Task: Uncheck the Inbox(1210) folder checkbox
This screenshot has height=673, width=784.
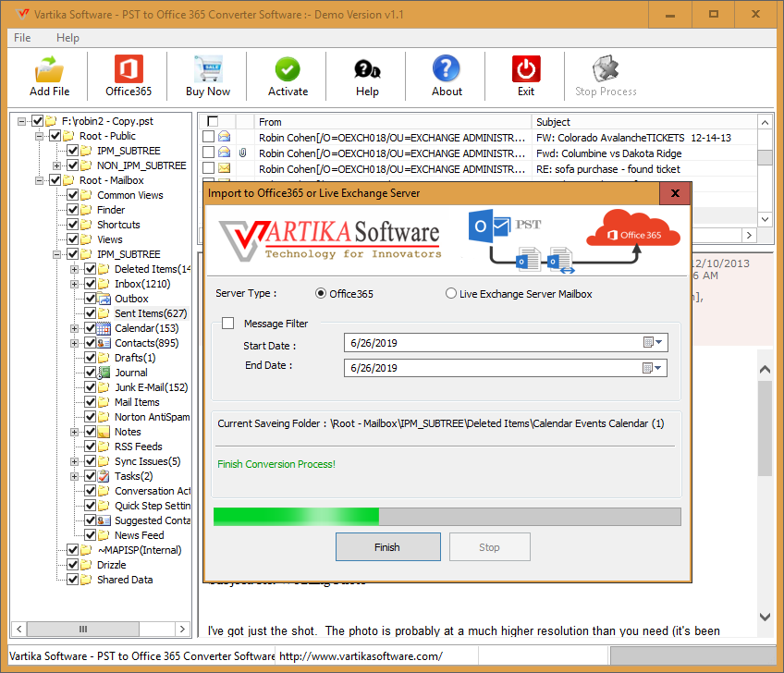Action: [90, 284]
